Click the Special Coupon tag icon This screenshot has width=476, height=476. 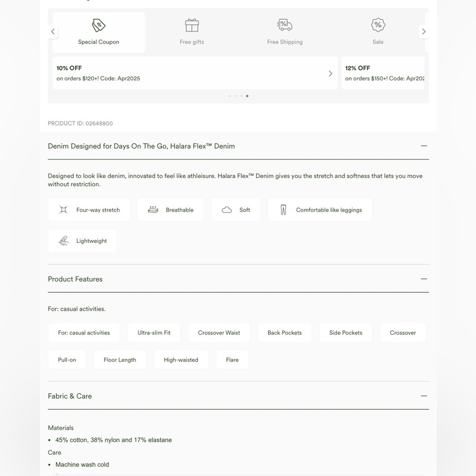click(x=99, y=25)
